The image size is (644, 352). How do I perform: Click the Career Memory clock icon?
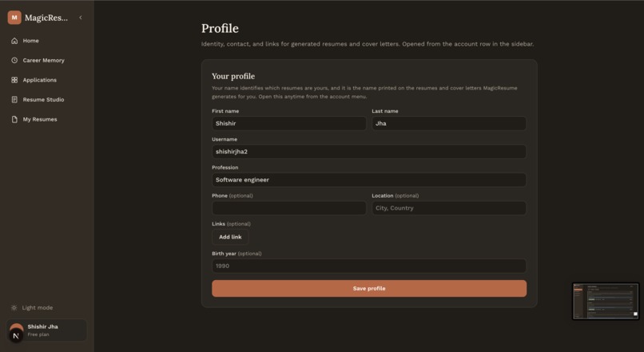click(x=14, y=61)
